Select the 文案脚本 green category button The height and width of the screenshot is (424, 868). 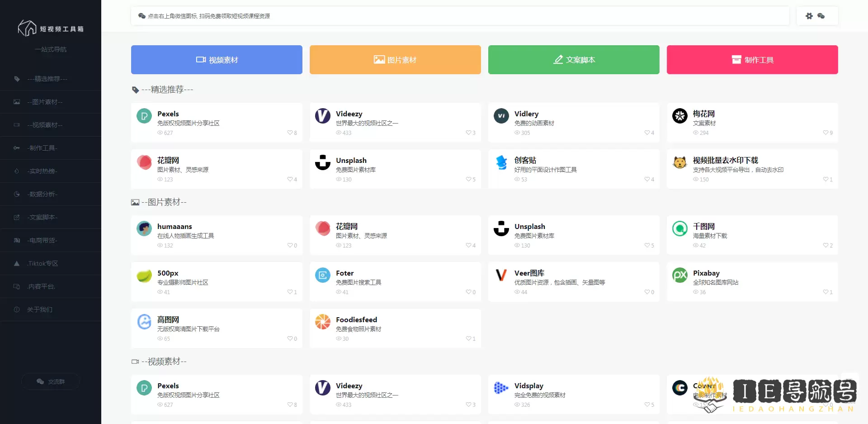tap(573, 60)
